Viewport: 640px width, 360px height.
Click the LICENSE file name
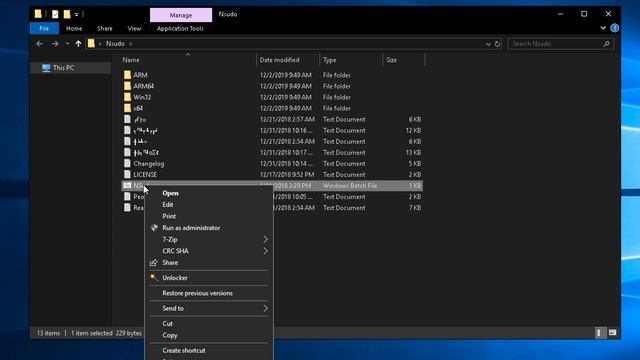[145, 175]
